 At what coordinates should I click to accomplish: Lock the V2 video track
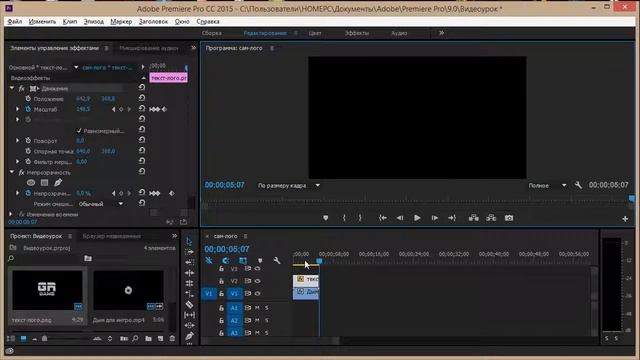(221, 281)
